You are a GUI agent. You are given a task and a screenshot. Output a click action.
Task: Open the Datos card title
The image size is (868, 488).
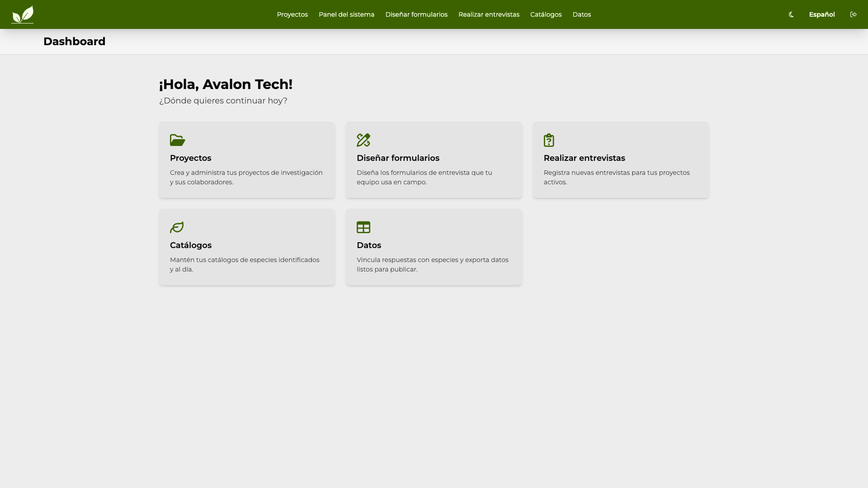click(x=369, y=245)
